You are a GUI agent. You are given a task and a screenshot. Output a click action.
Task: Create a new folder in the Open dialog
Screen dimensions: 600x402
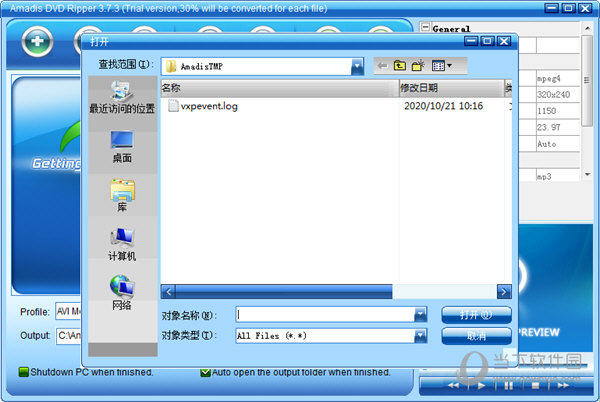418,66
